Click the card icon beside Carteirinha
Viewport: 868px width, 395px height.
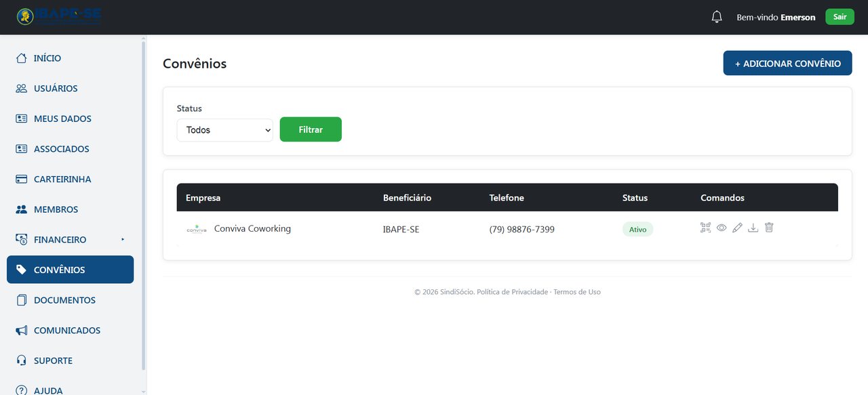point(22,179)
